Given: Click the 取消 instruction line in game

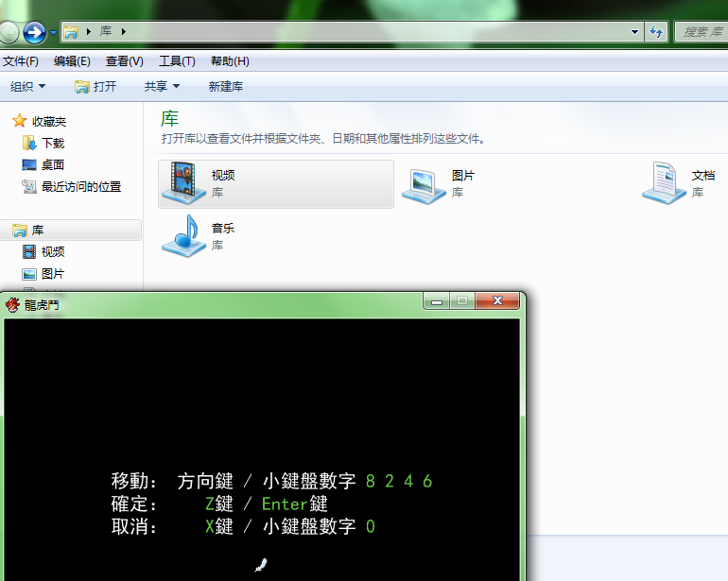Looking at the screenshot, I should pyautogui.click(x=243, y=527).
